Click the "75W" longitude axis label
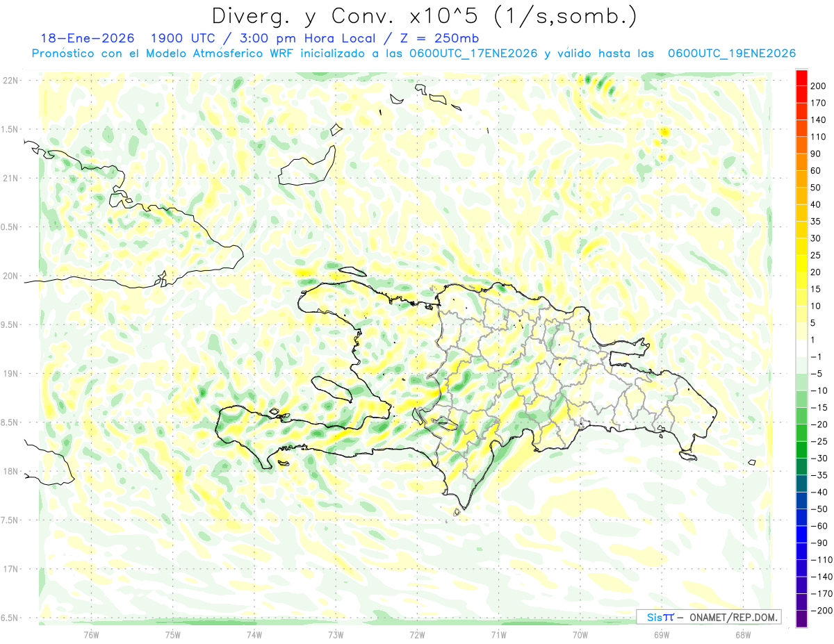The width and height of the screenshot is (834, 644). coord(172,634)
